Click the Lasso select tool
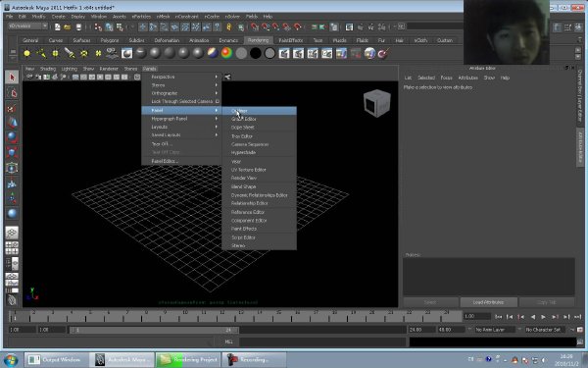Screen dimensions: 588x368 tap(12, 93)
